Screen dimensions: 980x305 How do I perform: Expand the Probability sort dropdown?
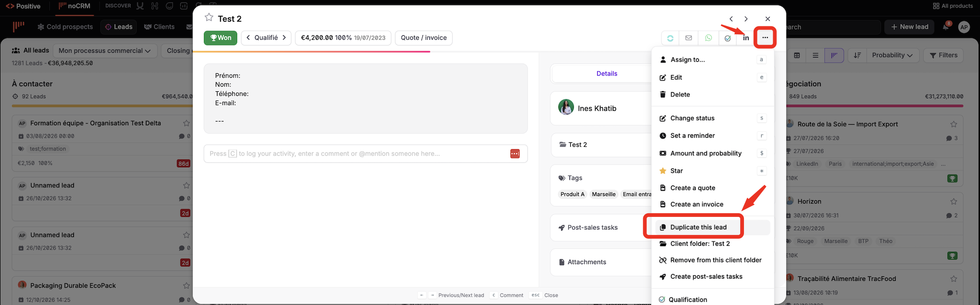point(892,55)
